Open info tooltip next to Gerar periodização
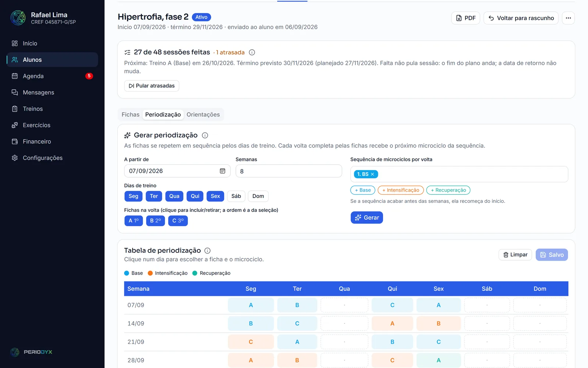588x368 pixels. tap(205, 135)
